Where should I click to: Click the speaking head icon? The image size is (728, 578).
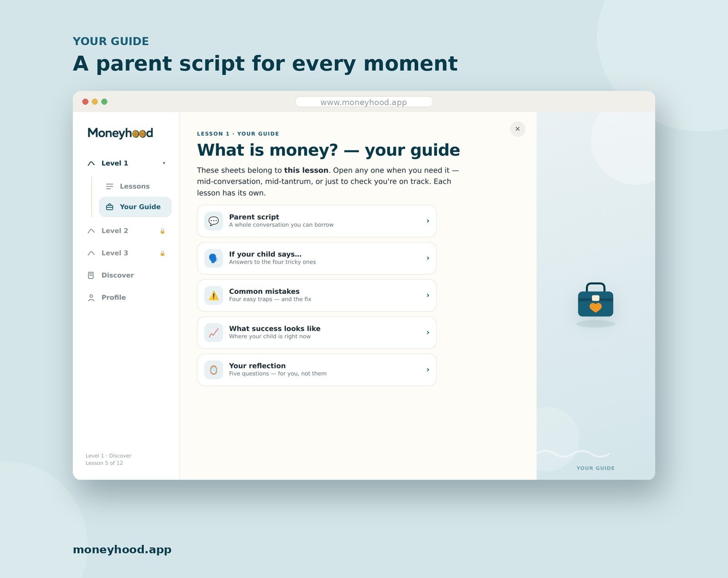[213, 258]
